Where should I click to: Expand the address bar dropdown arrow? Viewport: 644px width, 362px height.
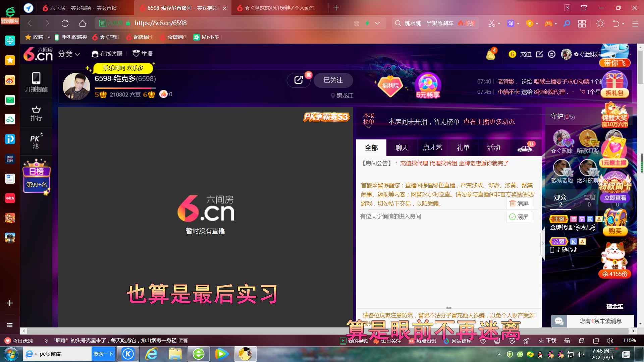pos(377,23)
